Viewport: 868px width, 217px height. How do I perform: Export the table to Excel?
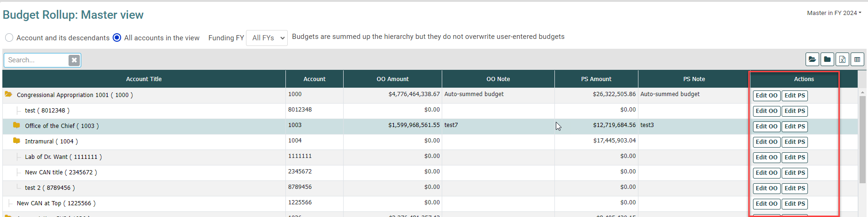(x=842, y=60)
